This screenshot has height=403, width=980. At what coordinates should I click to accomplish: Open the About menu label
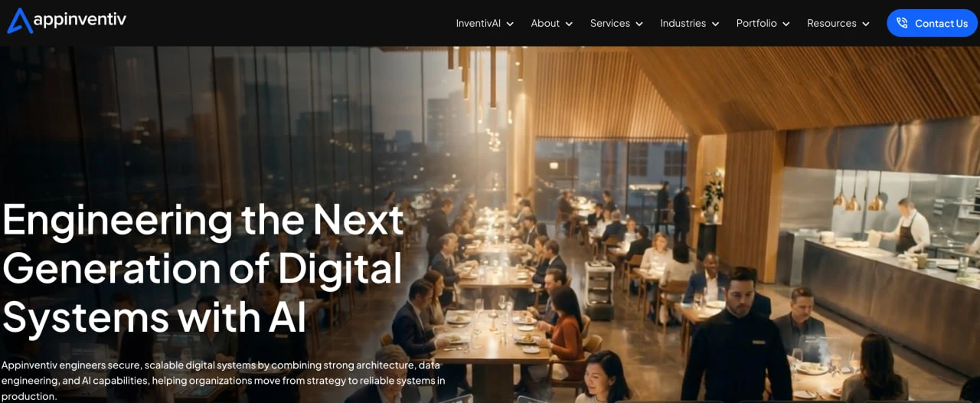[x=545, y=23]
